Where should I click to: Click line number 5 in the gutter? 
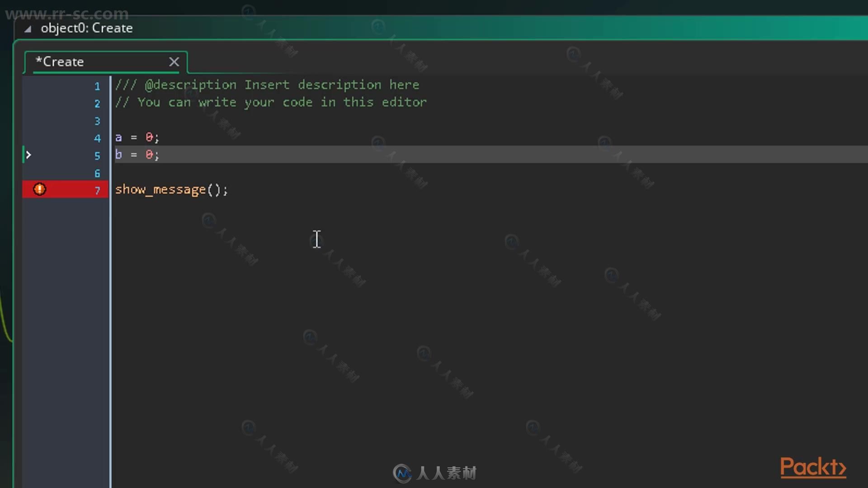97,156
